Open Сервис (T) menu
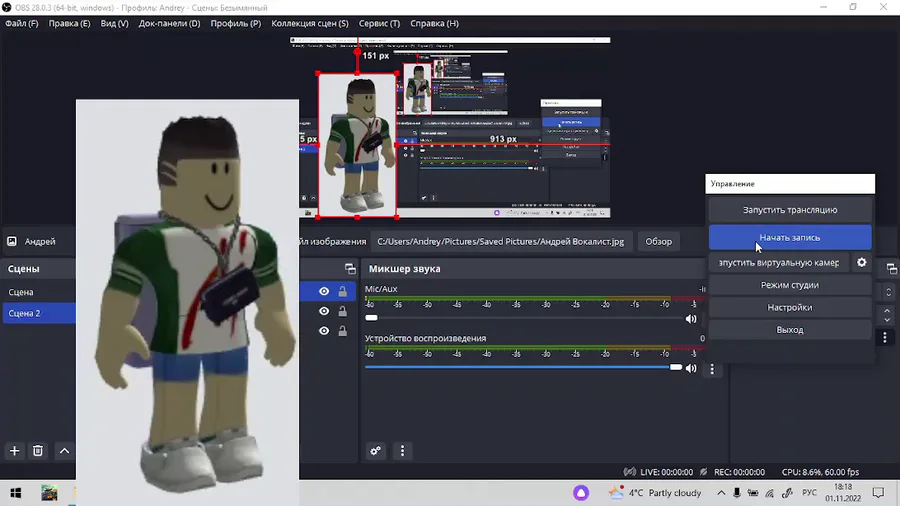The height and width of the screenshot is (506, 900). point(379,24)
